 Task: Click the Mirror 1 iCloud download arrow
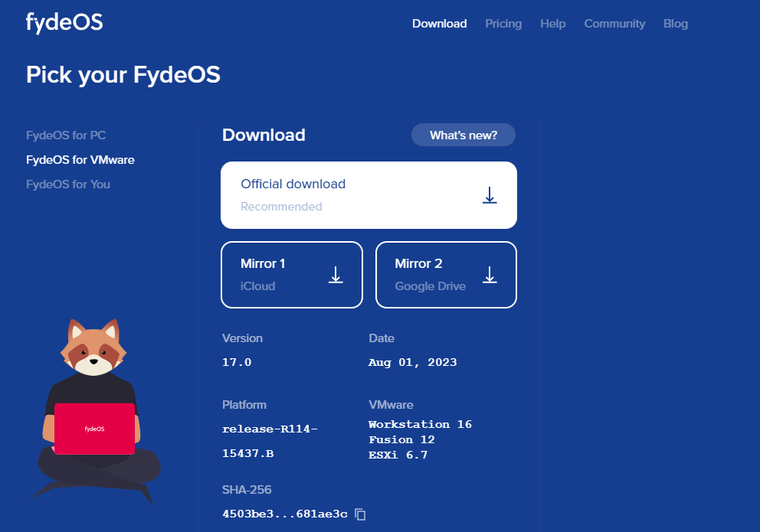(336, 275)
